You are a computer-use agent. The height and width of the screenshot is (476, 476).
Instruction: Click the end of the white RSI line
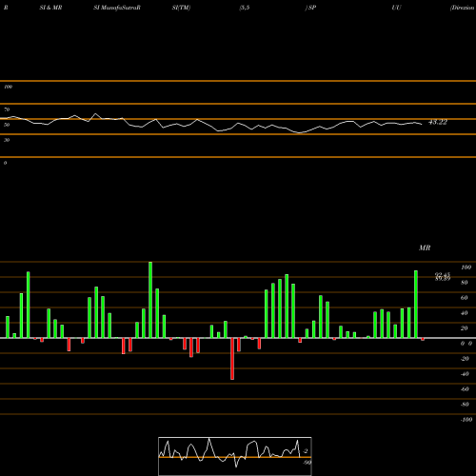click(422, 124)
